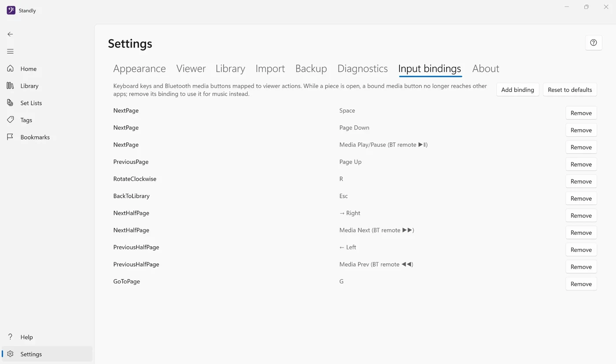Click Reset to defaults
This screenshot has height=364, width=616.
pos(570,90)
